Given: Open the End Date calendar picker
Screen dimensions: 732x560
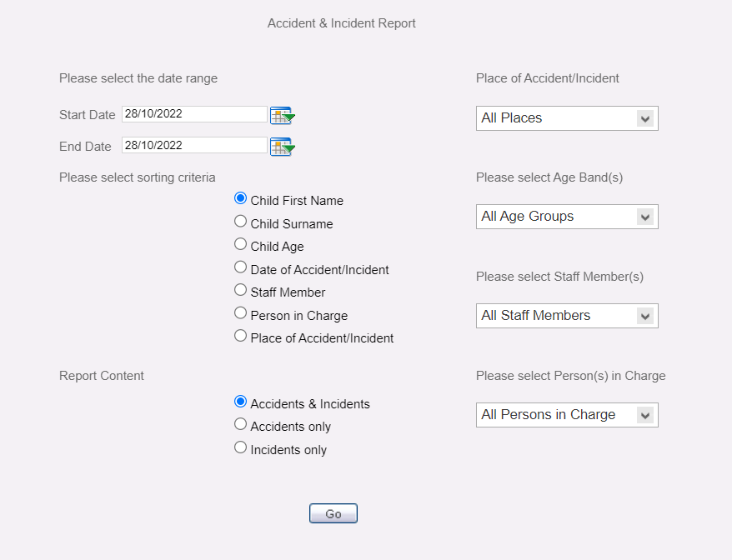Looking at the screenshot, I should [x=283, y=147].
